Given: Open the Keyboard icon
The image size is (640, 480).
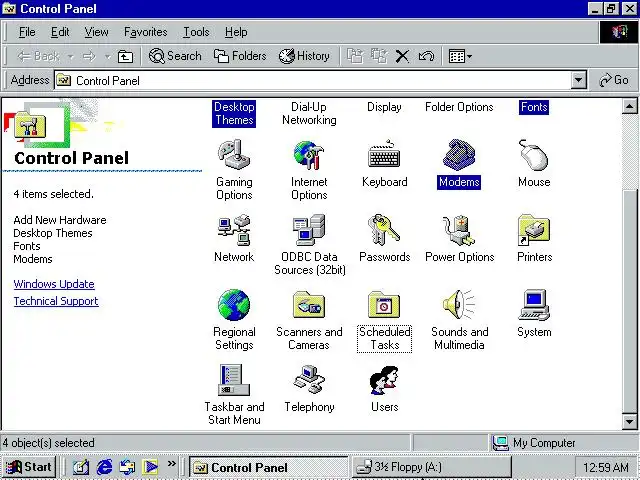Looking at the screenshot, I should pos(384,154).
